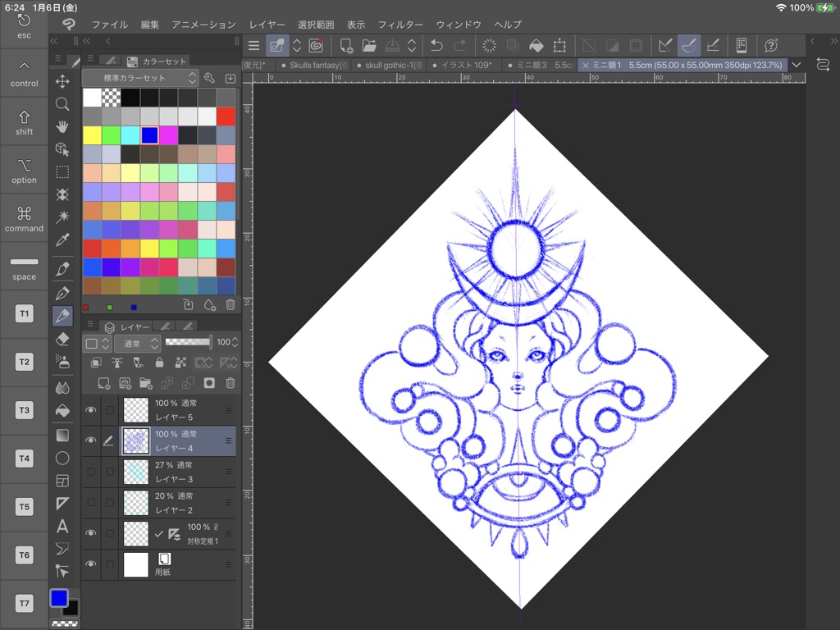
Task: Pick the yellow swatch in color set
Action: [92, 135]
